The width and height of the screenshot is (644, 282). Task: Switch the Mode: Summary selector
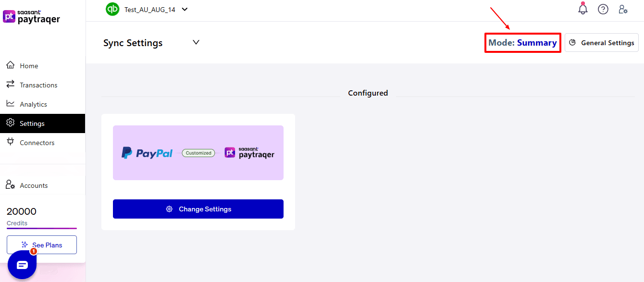pos(522,43)
